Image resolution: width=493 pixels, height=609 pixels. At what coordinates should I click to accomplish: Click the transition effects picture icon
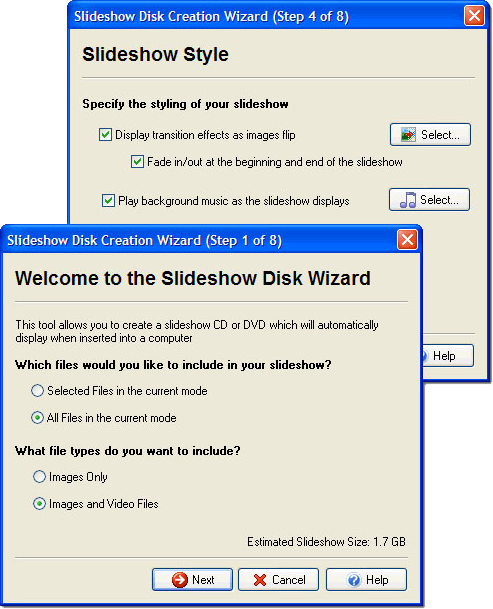[408, 135]
